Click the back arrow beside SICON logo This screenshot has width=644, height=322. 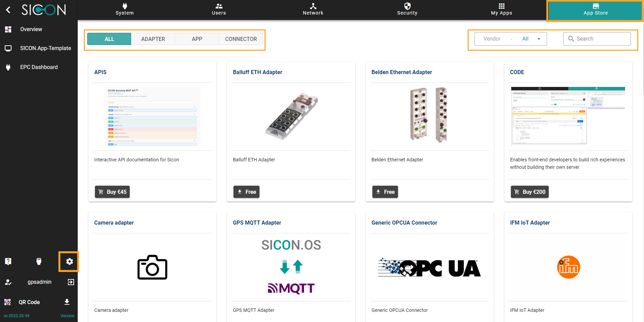click(x=8, y=10)
